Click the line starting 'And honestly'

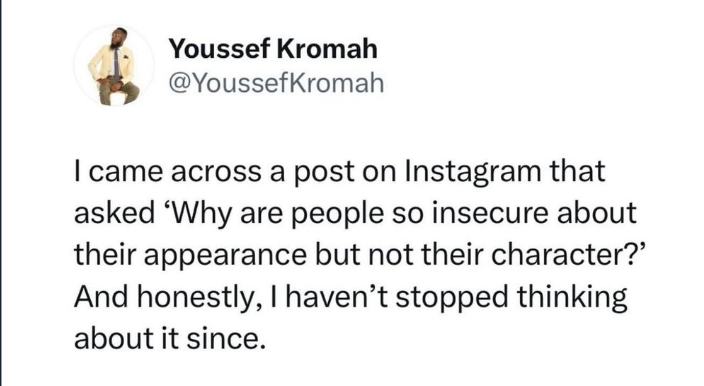(x=351, y=297)
